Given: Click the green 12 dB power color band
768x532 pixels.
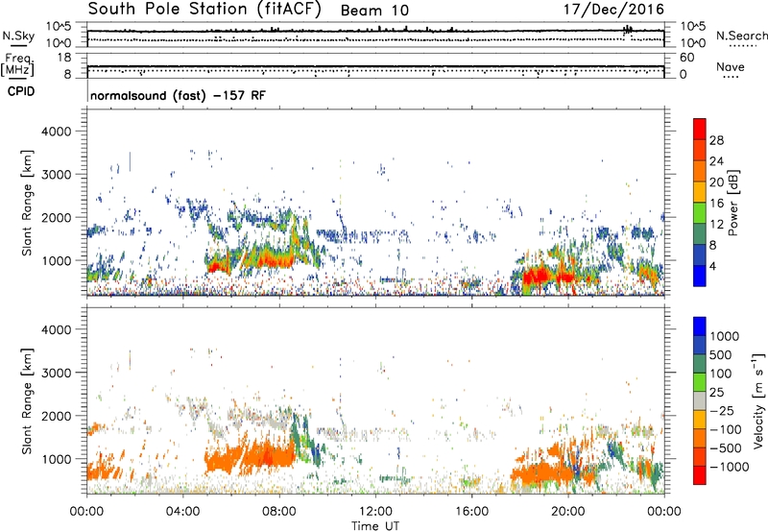Looking at the screenshot, I should 700,212.
